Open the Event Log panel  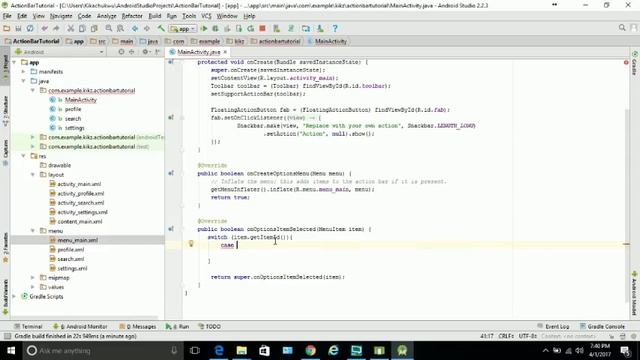tap(553, 327)
